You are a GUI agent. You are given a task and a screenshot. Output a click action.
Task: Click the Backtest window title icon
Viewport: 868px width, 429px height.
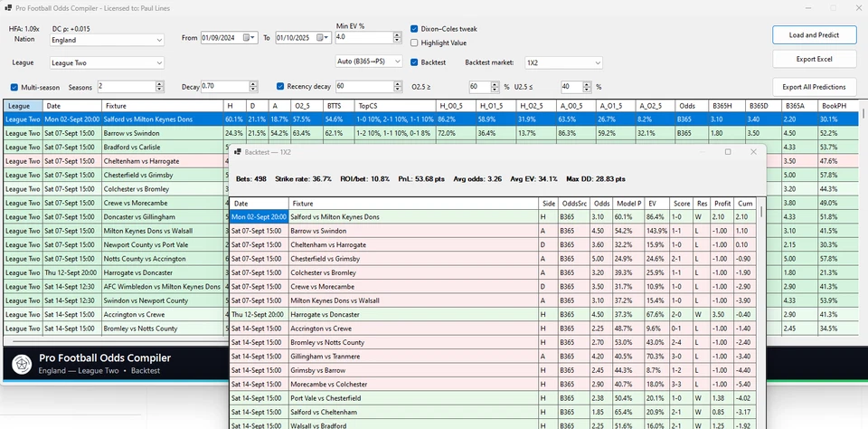238,151
